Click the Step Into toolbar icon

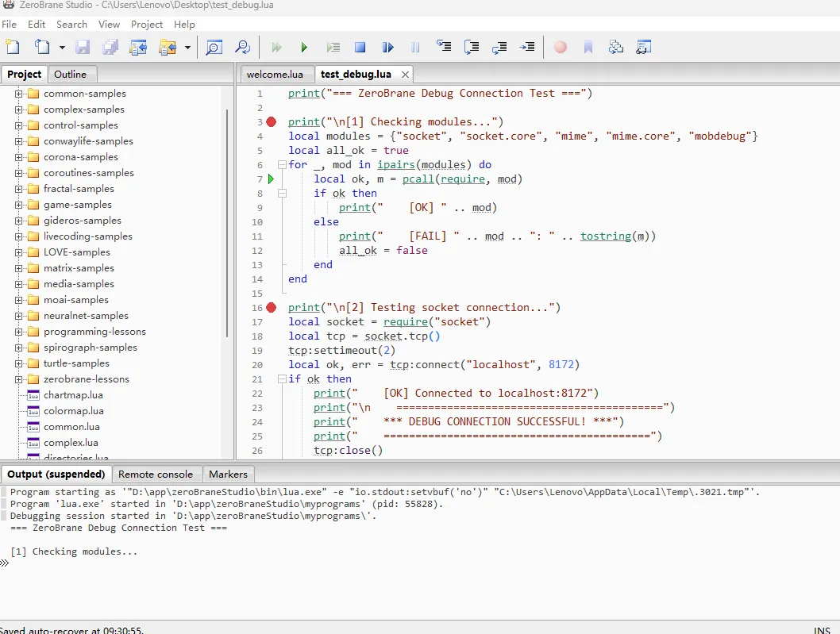[444, 48]
